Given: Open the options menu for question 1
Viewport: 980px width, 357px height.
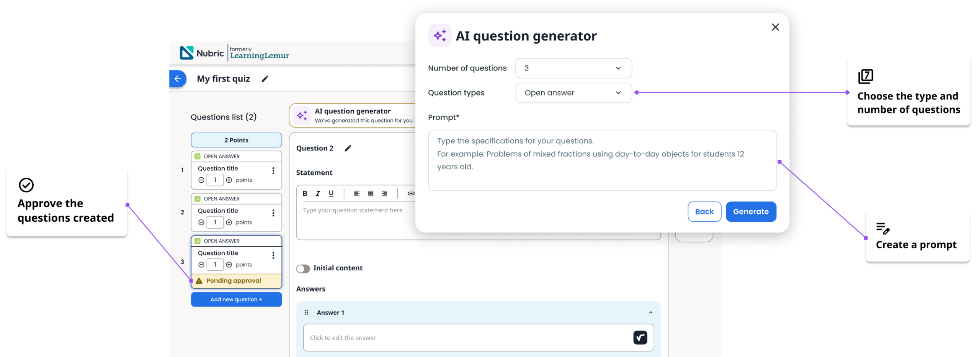Looking at the screenshot, I should (273, 170).
